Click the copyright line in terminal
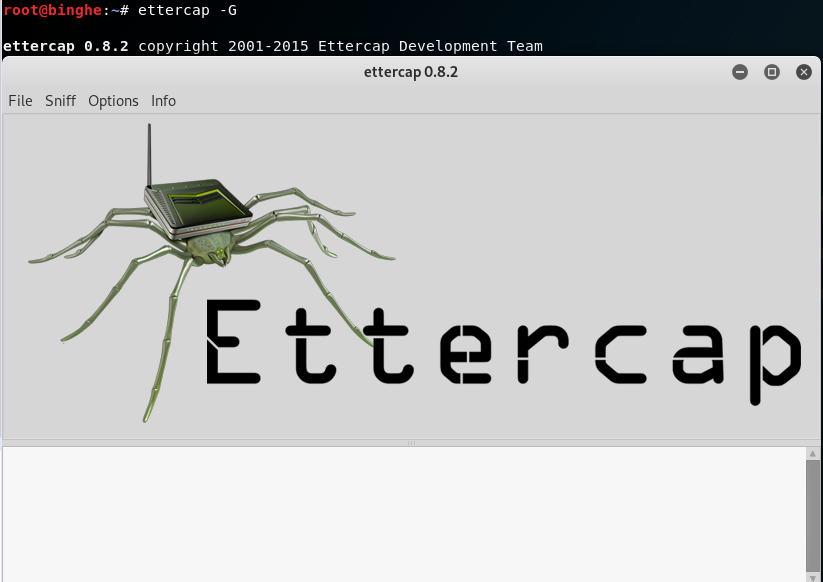823x582 pixels. pyautogui.click(x=273, y=46)
